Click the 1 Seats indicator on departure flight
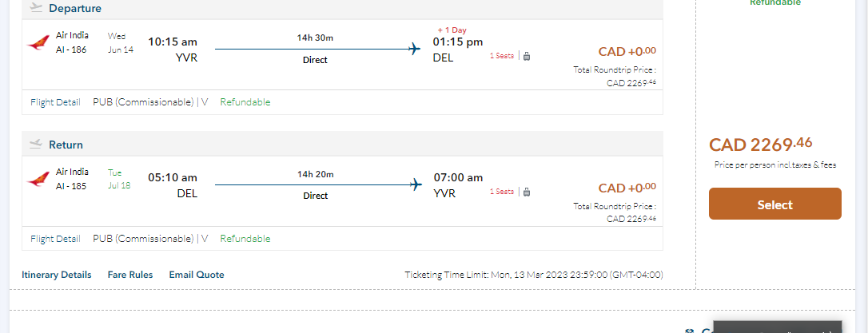Viewport: 868px width, 333px height. [x=502, y=56]
